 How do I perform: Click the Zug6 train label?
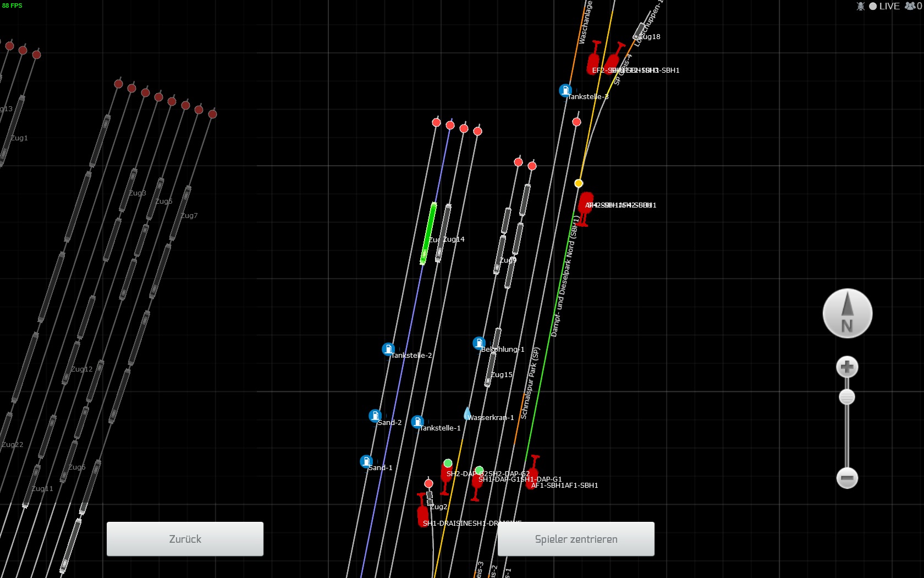77,467
